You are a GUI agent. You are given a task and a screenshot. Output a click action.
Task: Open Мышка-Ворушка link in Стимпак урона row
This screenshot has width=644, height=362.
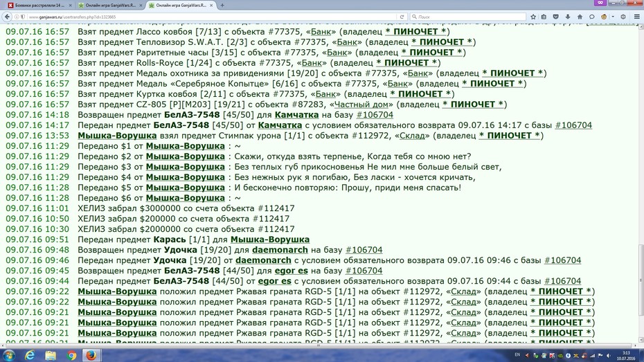pyautogui.click(x=117, y=136)
